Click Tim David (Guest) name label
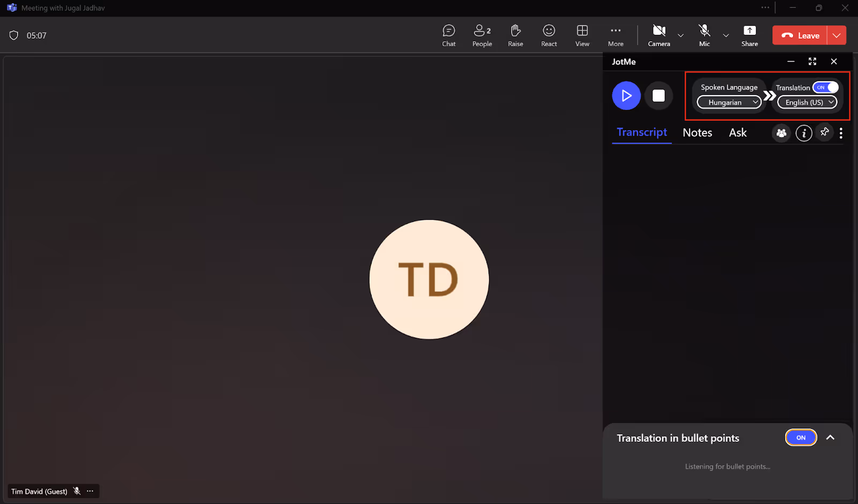Image resolution: width=858 pixels, height=504 pixels. pos(39,491)
